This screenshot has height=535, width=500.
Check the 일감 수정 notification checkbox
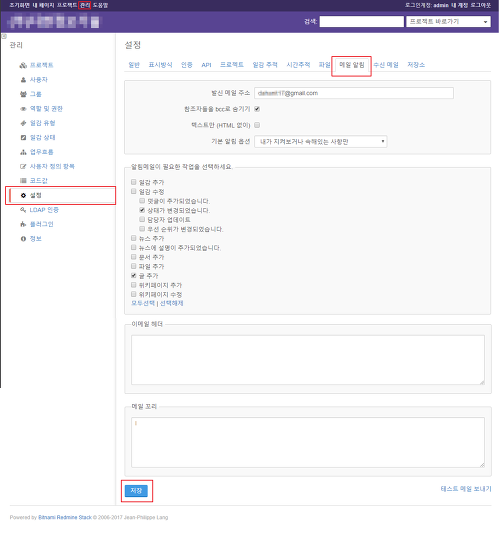[133, 191]
